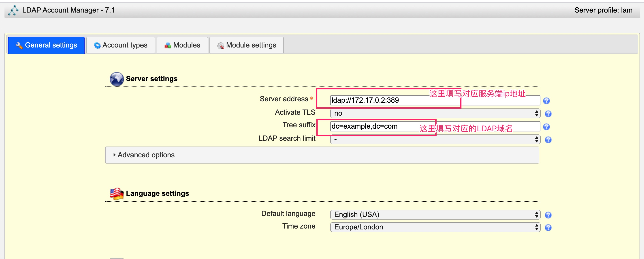This screenshot has height=259, width=644.
Task: Switch to the Modules tab
Action: pyautogui.click(x=182, y=45)
